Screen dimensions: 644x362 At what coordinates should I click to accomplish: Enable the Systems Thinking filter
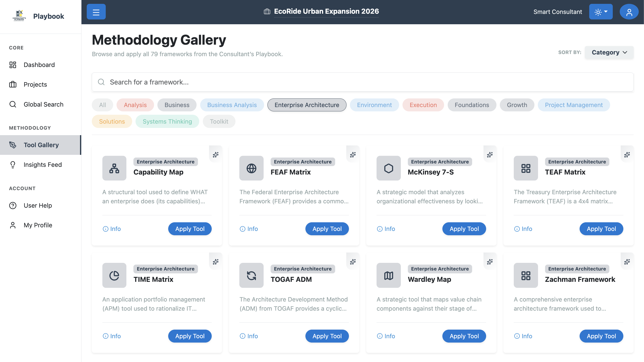click(167, 121)
